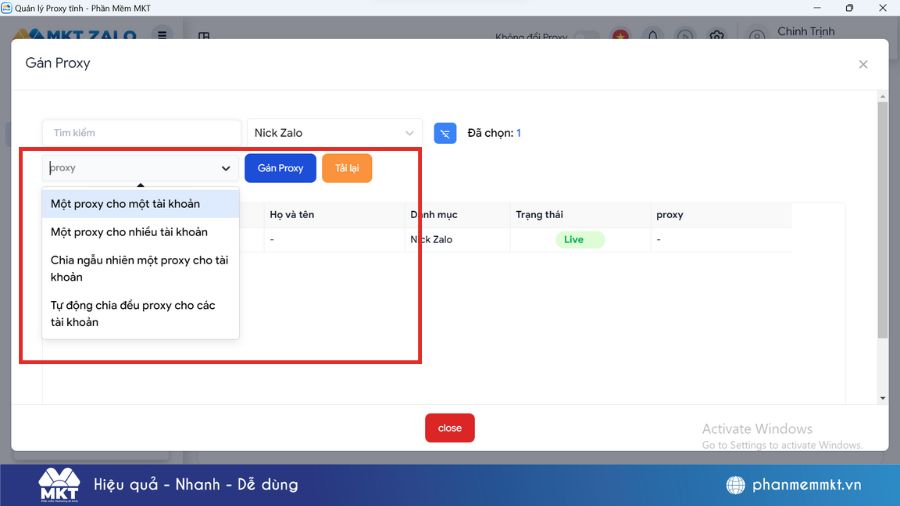The height and width of the screenshot is (506, 900).
Task: Maximize the application window
Action: pos(849,8)
